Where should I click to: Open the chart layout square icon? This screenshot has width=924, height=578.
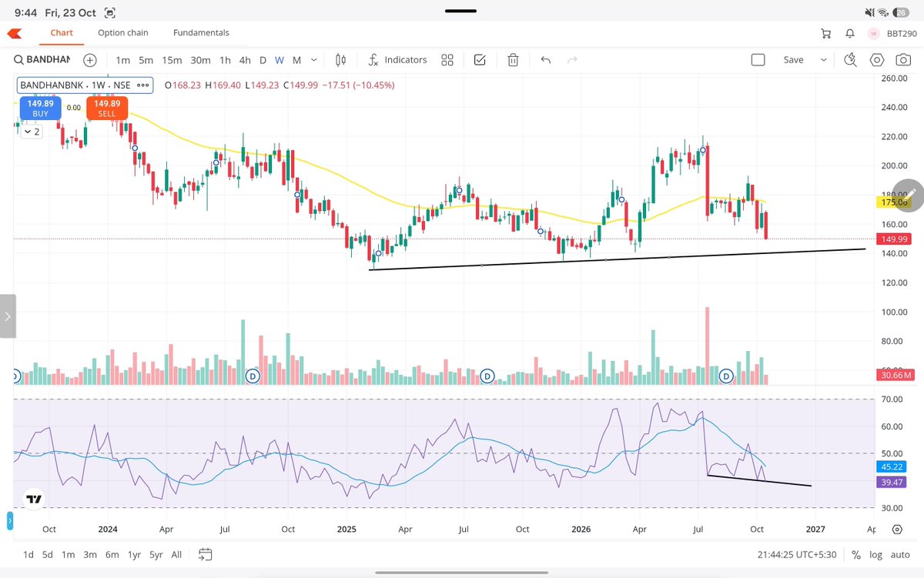point(758,60)
